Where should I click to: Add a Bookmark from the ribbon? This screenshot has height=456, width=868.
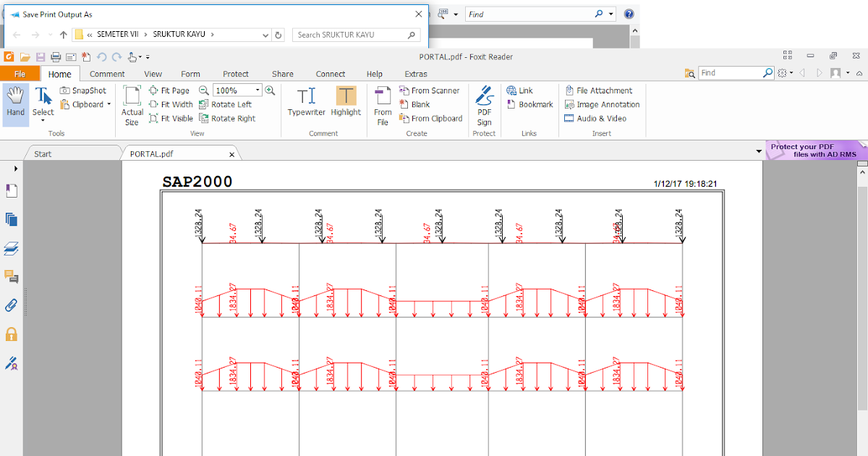529,104
